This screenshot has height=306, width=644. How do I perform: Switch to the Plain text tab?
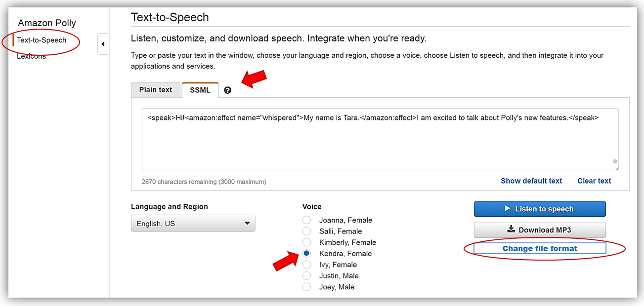(156, 90)
